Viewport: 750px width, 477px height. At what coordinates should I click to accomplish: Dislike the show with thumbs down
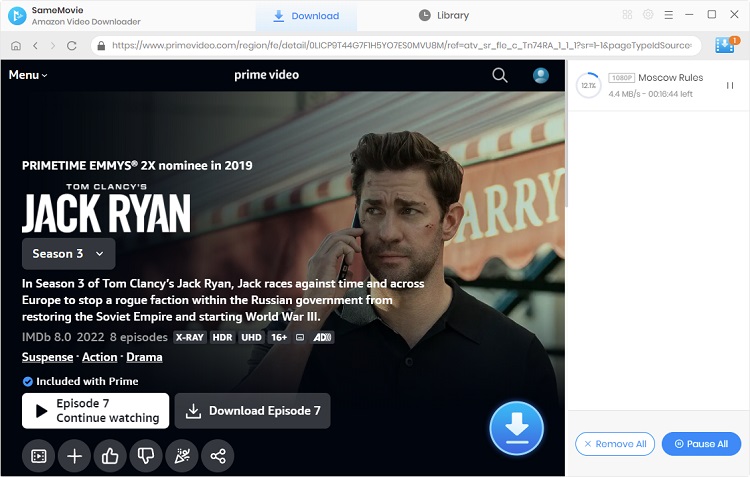[x=146, y=456]
